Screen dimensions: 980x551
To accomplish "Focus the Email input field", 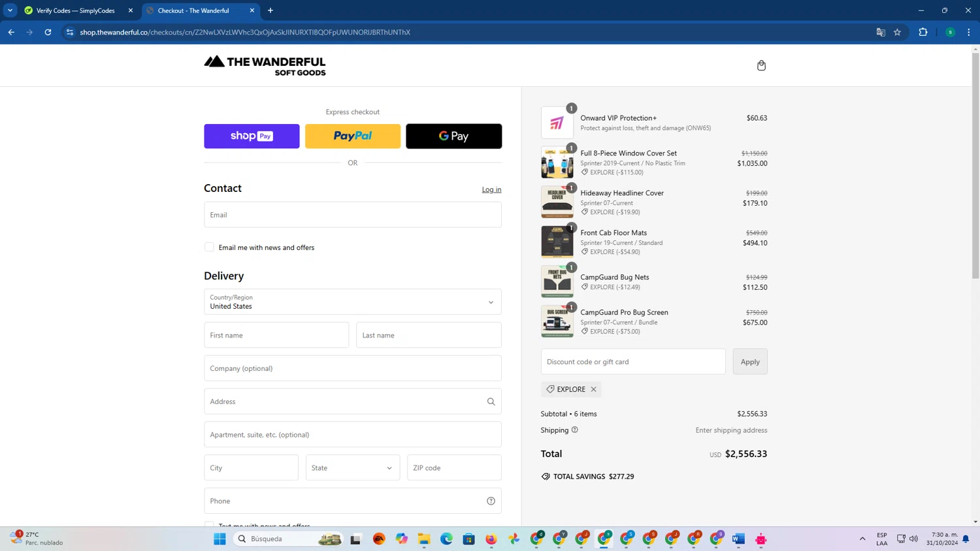I will (x=353, y=215).
